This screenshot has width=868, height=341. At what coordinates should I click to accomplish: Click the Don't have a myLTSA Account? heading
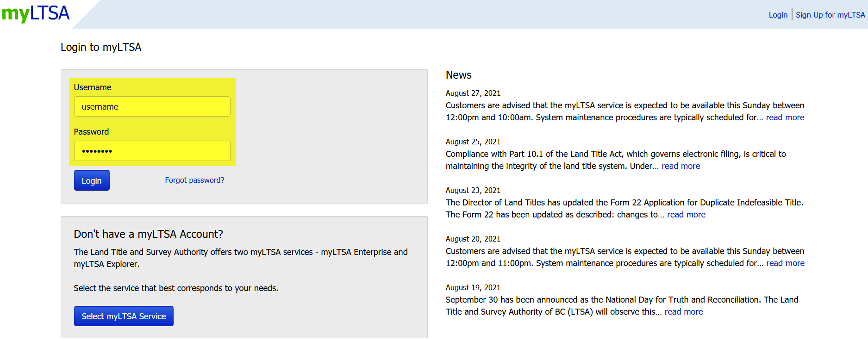coord(148,234)
